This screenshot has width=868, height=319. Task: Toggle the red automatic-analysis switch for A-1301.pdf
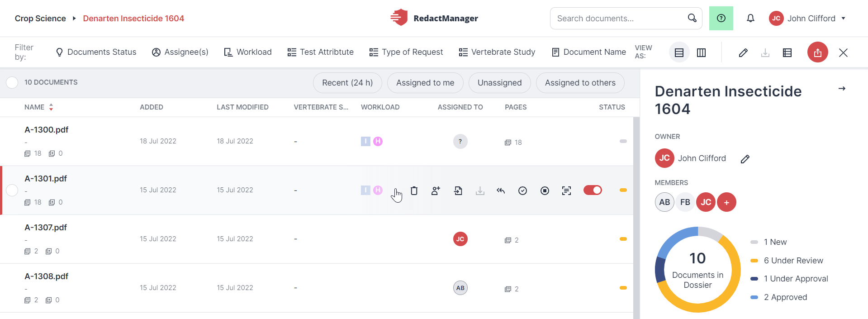click(593, 190)
